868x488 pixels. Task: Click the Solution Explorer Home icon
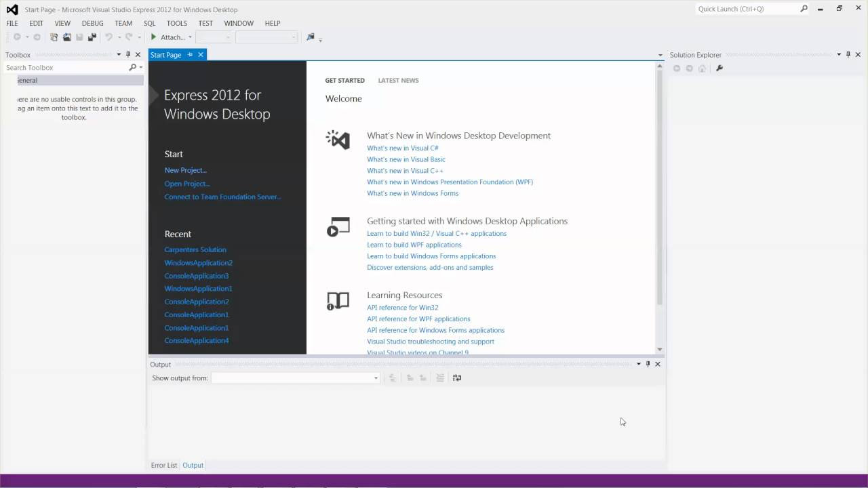[x=702, y=68]
